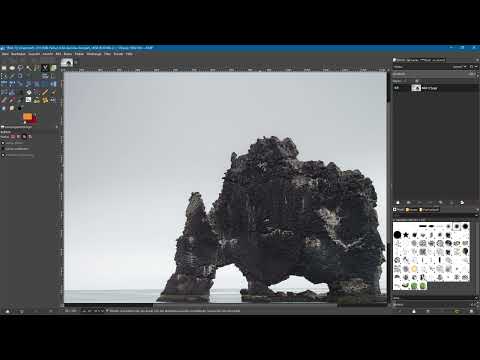Set selection mode to intersect
Screen dimensions: 480x360
pos(30,137)
